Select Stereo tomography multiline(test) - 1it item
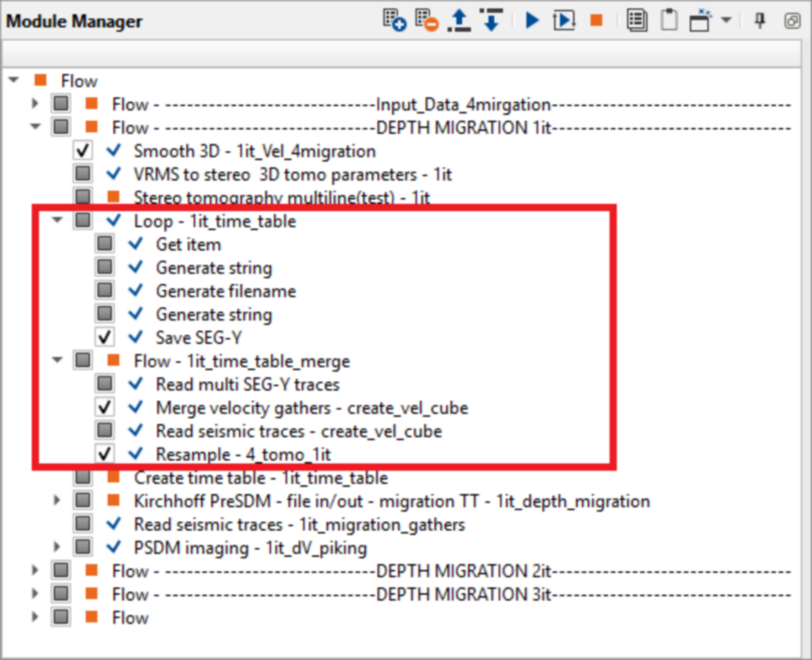Screen dimensions: 812x660 click(281, 197)
